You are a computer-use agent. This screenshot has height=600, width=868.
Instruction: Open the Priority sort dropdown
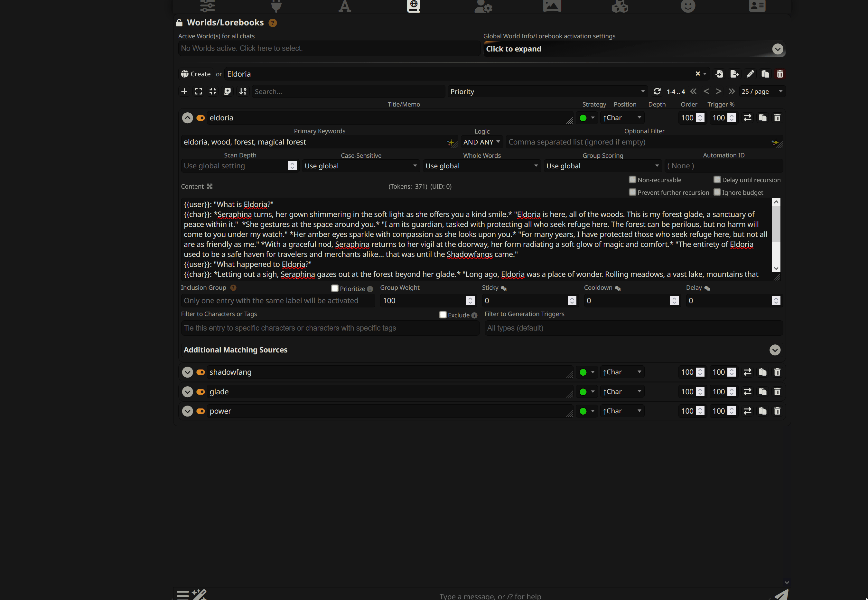tap(547, 91)
